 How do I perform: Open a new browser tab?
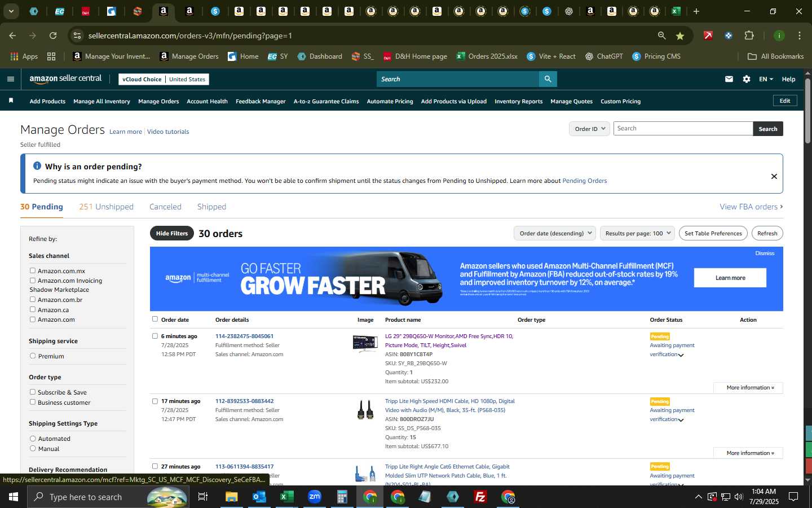(x=696, y=11)
